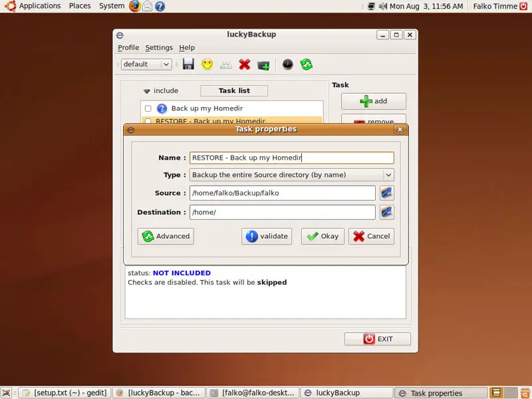
Task: Click the include header arrow in task list
Action: pos(146,91)
